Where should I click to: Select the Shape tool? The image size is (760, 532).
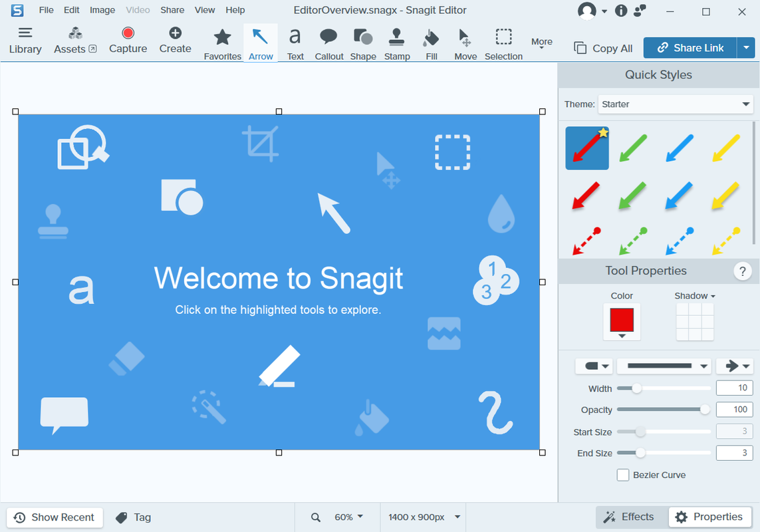pos(363,44)
